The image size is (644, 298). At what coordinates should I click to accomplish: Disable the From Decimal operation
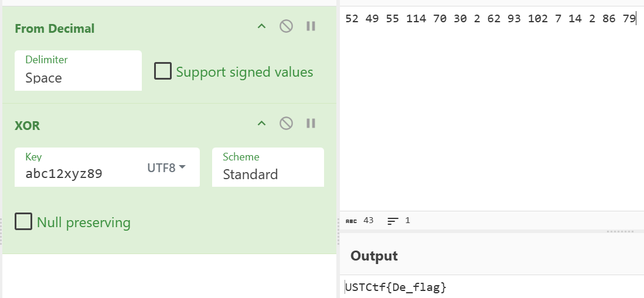tap(286, 26)
